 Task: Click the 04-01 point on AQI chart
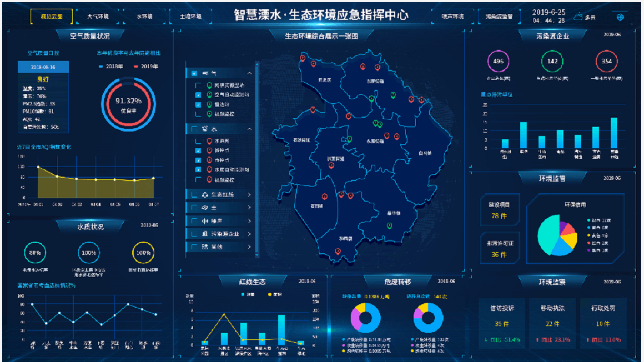pyautogui.click(x=38, y=167)
